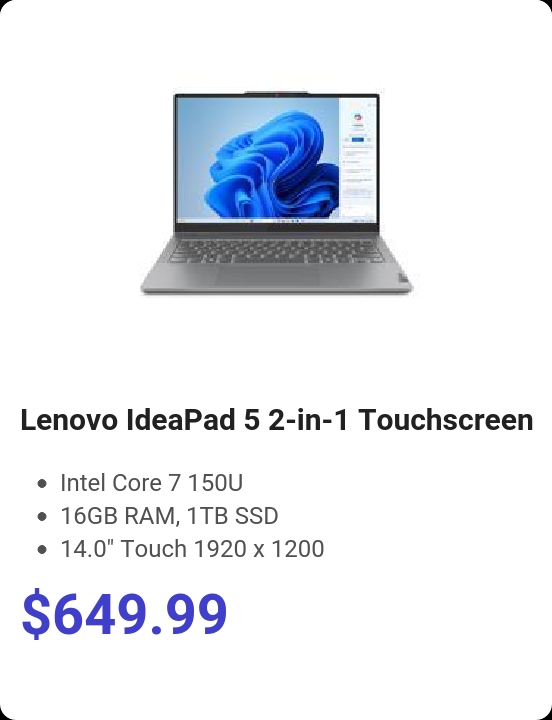552x720 pixels.
Task: Click the laptop's keyboard in the product photo
Action: [x=276, y=251]
